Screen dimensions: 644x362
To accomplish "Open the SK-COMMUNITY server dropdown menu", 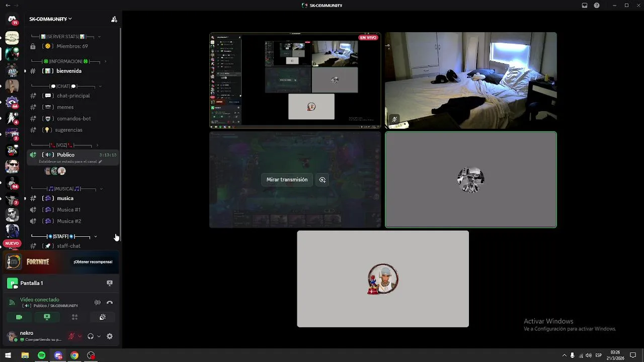I will coord(50,19).
